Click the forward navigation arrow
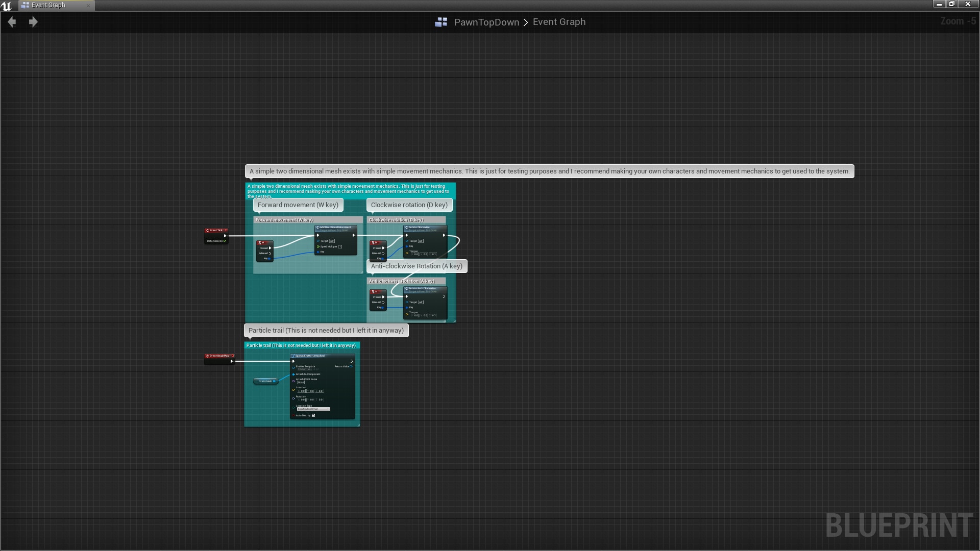 coord(33,22)
